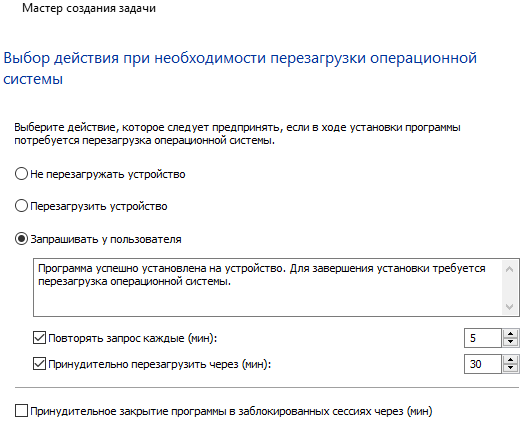Increase repeat prompt interval with up arrow
Viewport: 528px width, 426px height.
tap(510, 333)
